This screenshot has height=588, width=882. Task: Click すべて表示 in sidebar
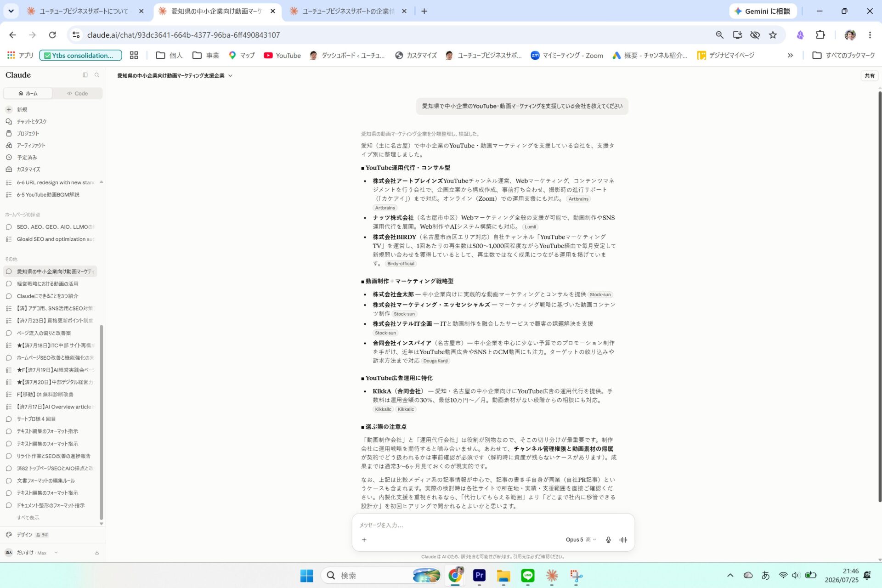pos(28,518)
